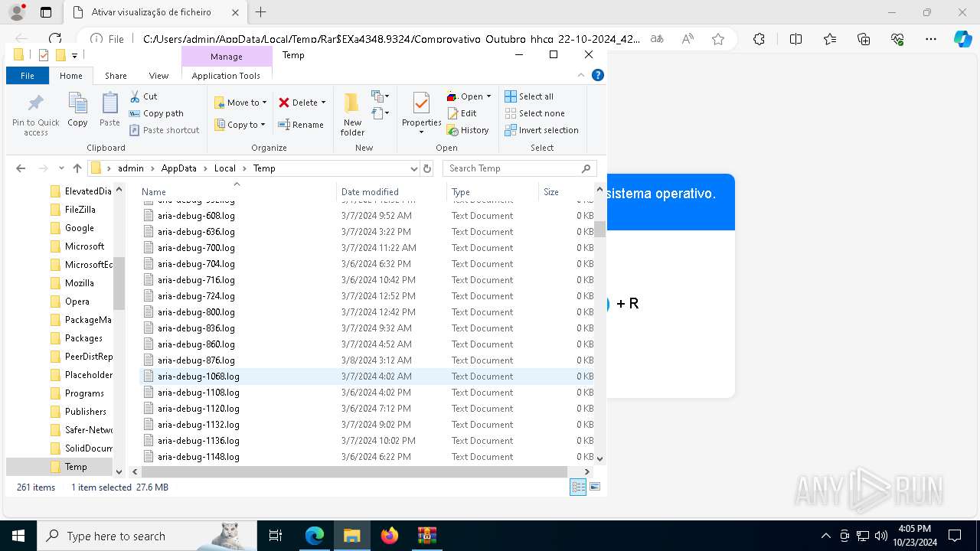Expand the Properties dropdown arrow
Image resolution: width=980 pixels, height=551 pixels.
click(x=421, y=132)
